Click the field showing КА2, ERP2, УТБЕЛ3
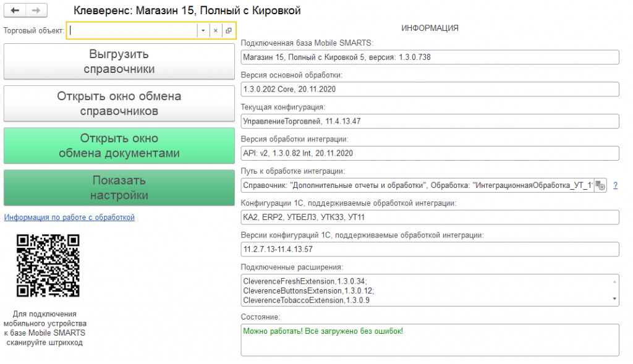This screenshot has width=633, height=364. click(x=430, y=217)
